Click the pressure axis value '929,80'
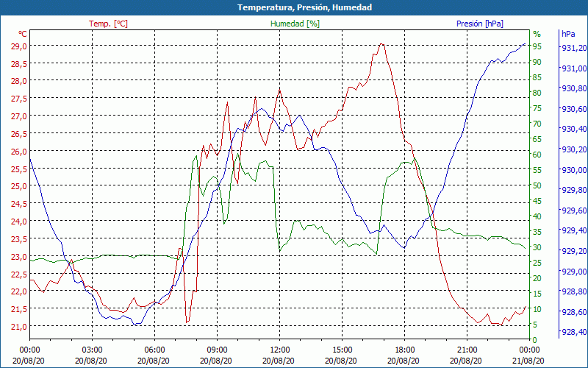 coord(574,190)
